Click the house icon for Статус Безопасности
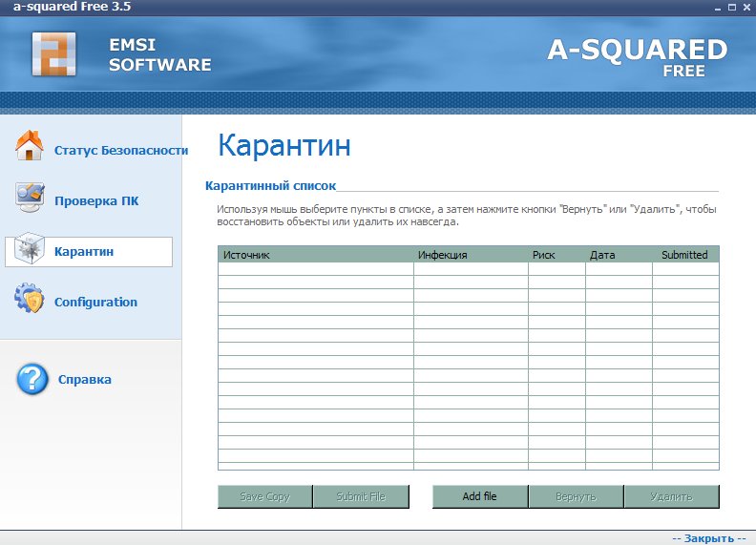The height and width of the screenshot is (545, 756). (30, 145)
